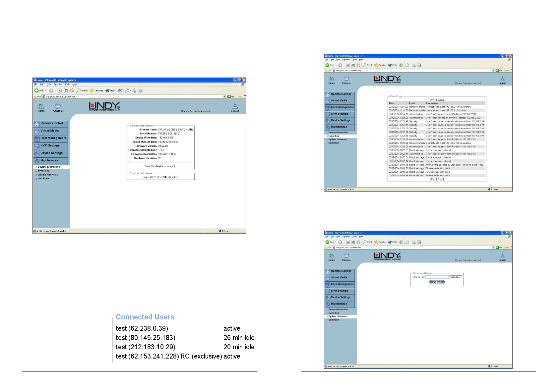Image resolution: width=558 pixels, height=392 pixels.
Task: Open Tools menu in Device Information window
Action: [x=67, y=84]
